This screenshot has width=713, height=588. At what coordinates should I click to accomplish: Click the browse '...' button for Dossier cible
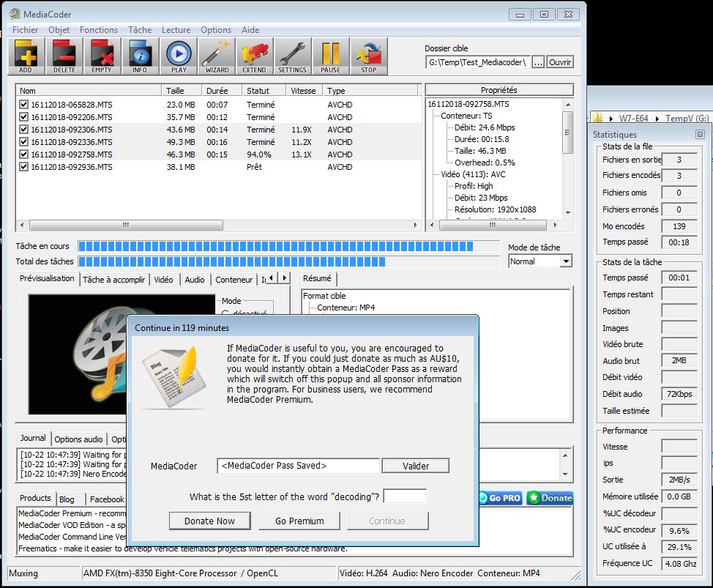538,62
